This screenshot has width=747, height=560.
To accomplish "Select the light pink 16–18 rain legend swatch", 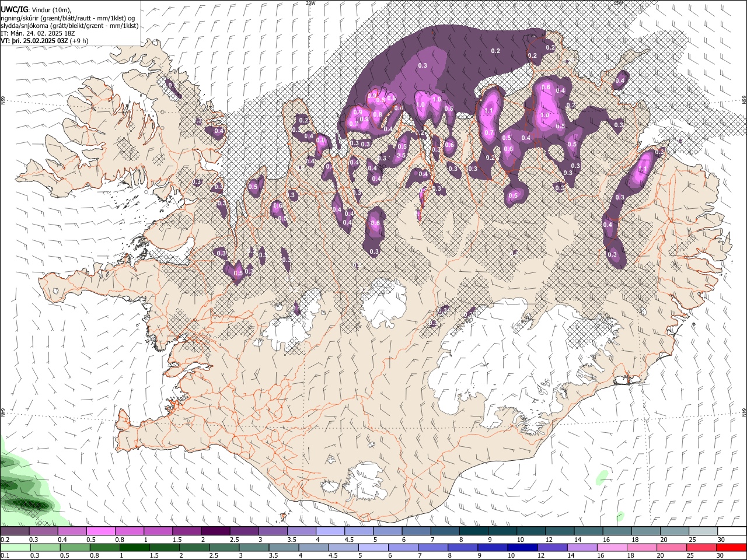I will (x=611, y=548).
